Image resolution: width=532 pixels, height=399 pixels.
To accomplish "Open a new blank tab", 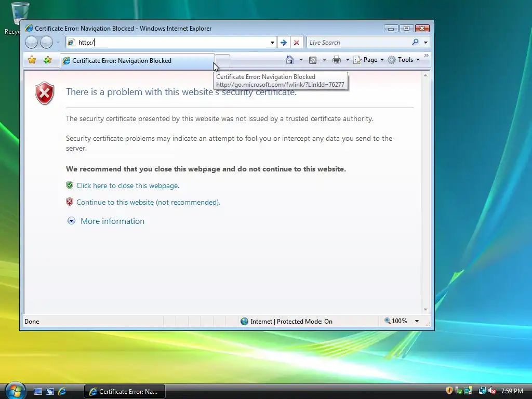I will coord(222,61).
